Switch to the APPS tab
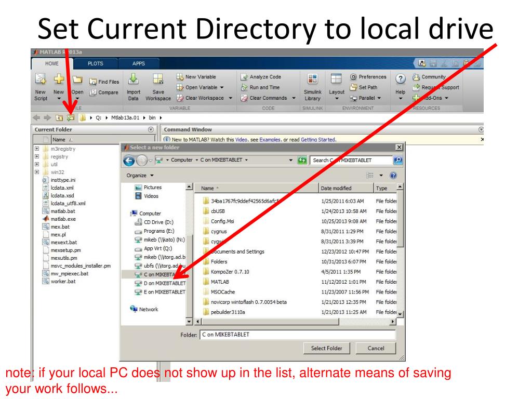Image resolution: width=532 pixels, height=399 pixels. coord(138,63)
